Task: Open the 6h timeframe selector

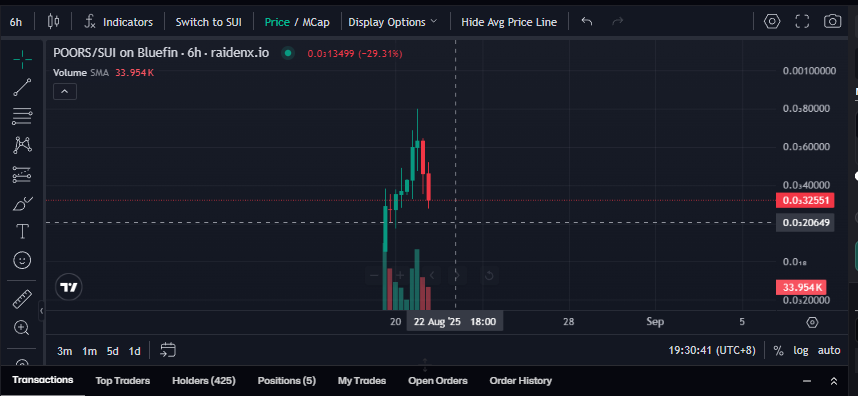Action: [16, 22]
